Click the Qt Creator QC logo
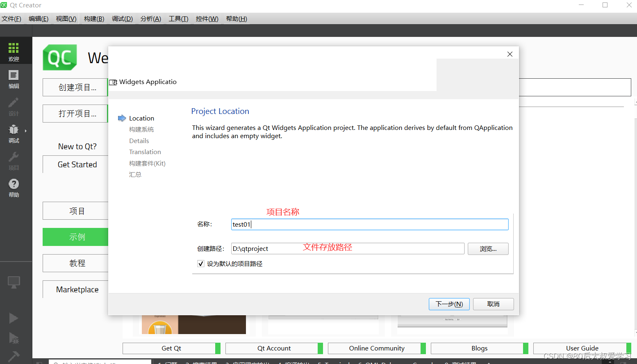 (60, 57)
